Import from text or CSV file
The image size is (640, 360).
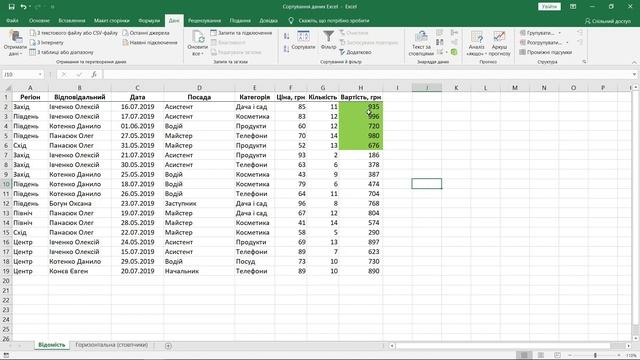[x=74, y=33]
